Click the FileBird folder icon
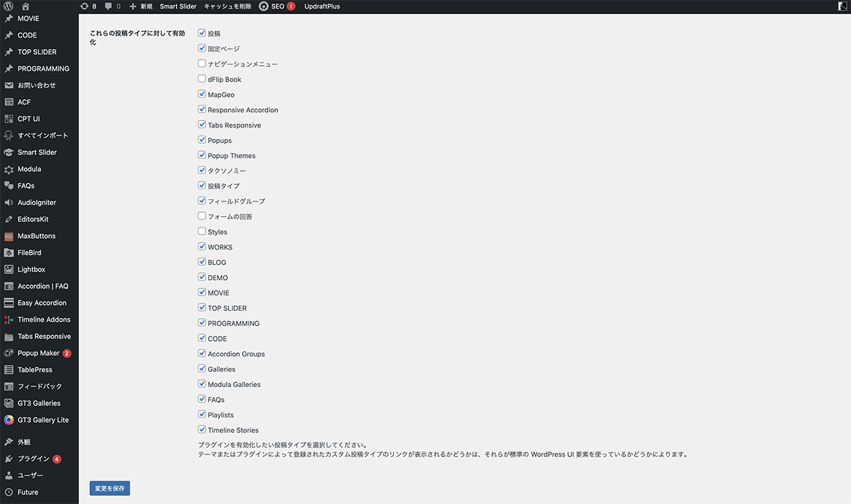Viewport: 851px width, 504px height. pos(9,253)
